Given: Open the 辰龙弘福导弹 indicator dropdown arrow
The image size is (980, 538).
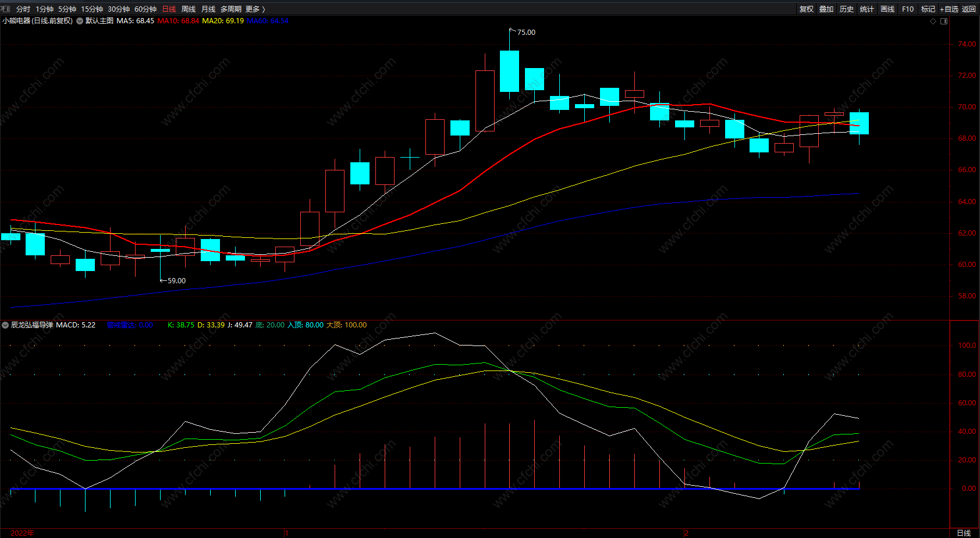Looking at the screenshot, I should click(x=5, y=325).
